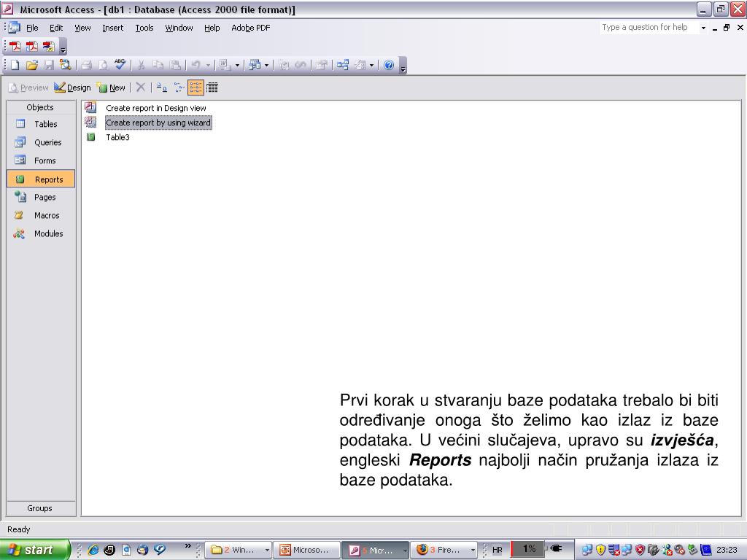
Task: Expand hidden Quick Launch icons chevron
Action: [x=187, y=545]
